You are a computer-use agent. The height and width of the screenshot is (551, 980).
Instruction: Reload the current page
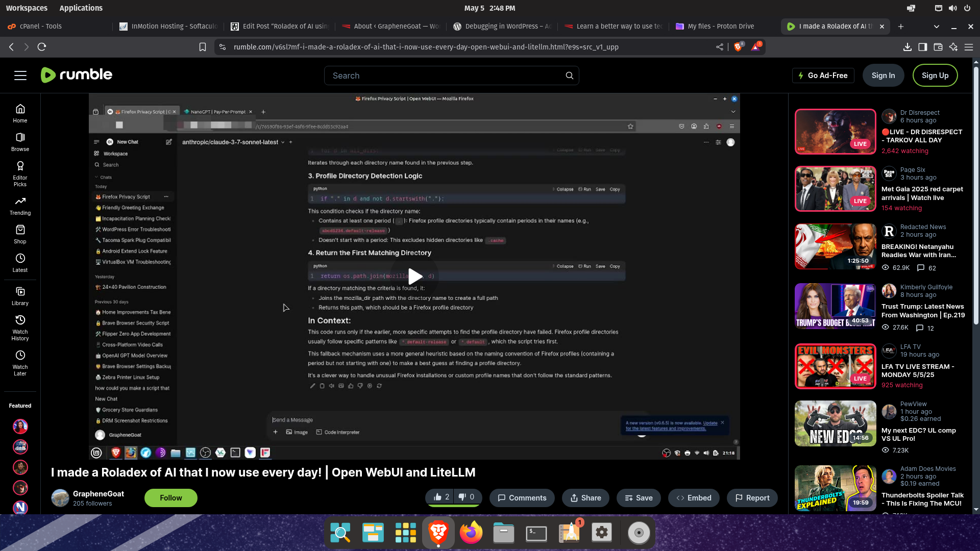pos(42,47)
